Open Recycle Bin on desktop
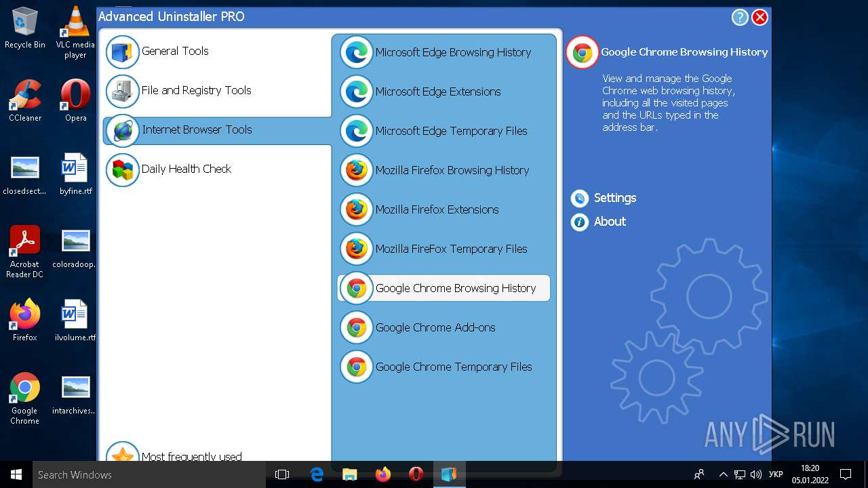The width and height of the screenshot is (868, 488). pyautogui.click(x=25, y=28)
